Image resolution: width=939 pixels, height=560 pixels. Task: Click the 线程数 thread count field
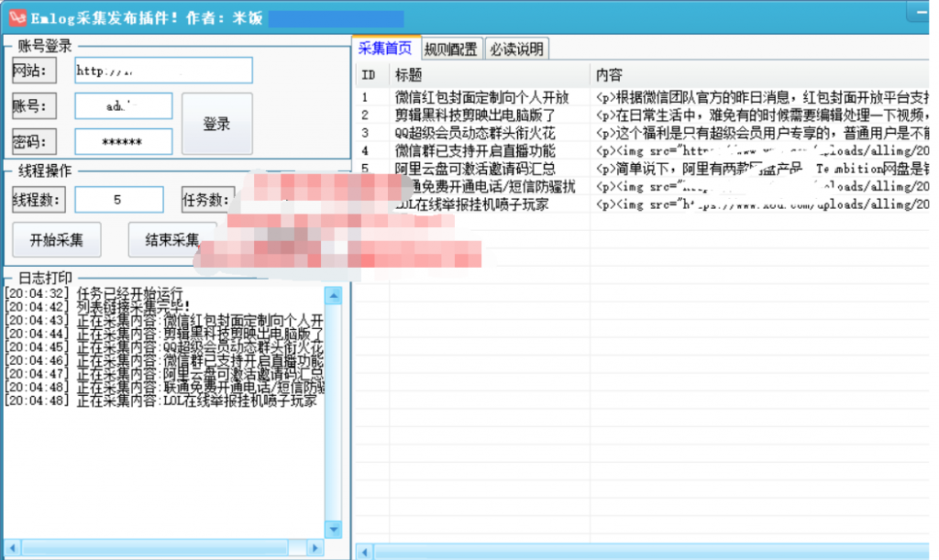tap(118, 199)
